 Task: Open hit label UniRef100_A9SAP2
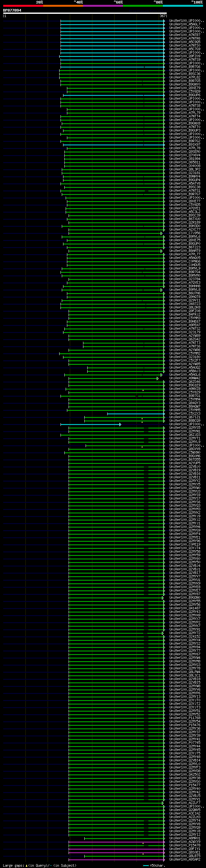click(185, 860)
